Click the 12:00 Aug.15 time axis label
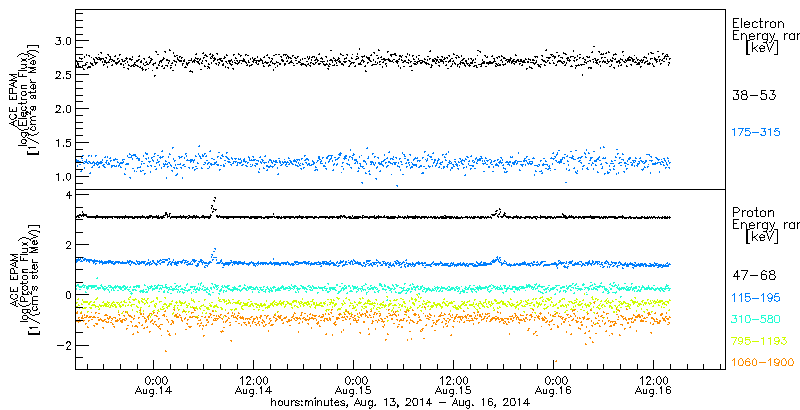 [x=455, y=385]
